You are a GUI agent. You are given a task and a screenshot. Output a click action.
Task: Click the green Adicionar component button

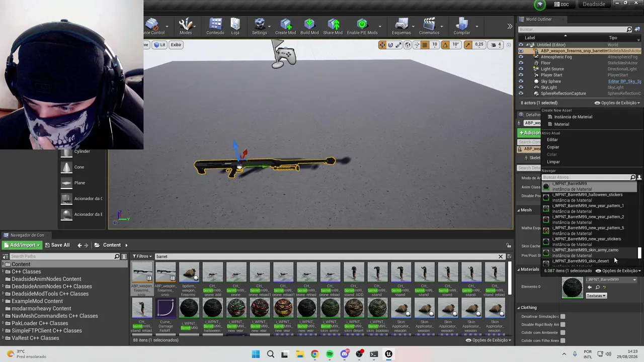coord(530,133)
